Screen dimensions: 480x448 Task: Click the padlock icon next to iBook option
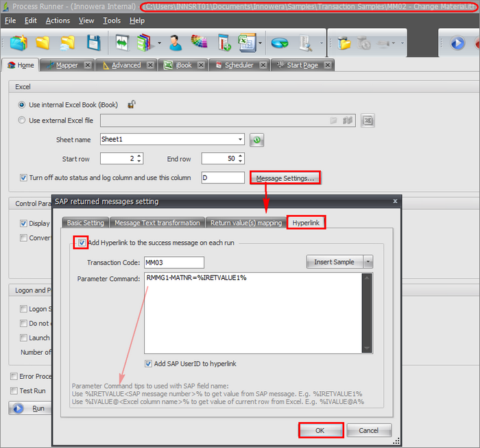coord(132,105)
